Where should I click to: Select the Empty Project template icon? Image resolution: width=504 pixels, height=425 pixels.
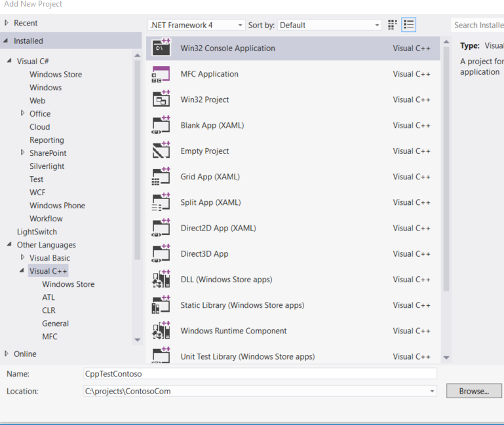(161, 151)
